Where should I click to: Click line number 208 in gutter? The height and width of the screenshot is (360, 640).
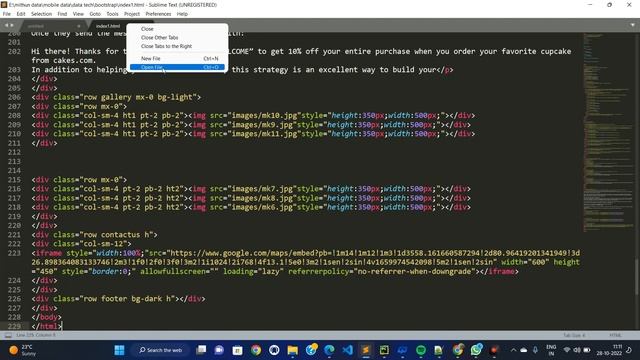(14, 116)
